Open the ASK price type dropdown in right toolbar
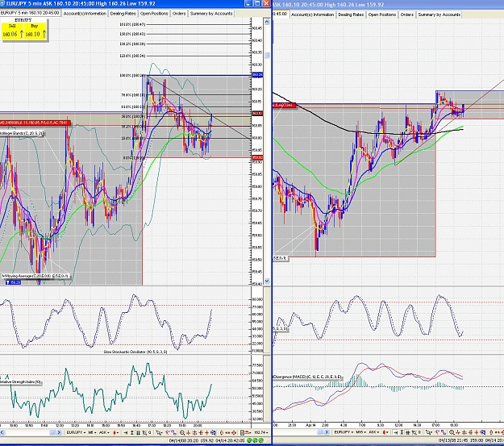Viewport: 504px width, 446px height. [x=374, y=432]
